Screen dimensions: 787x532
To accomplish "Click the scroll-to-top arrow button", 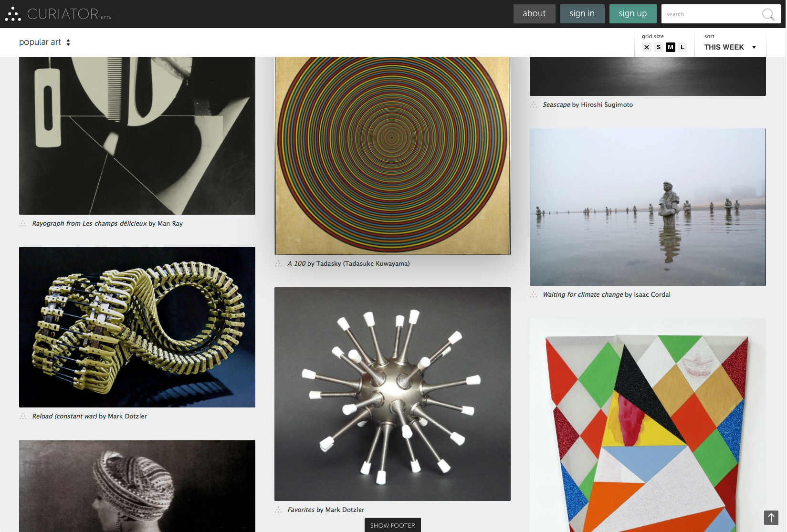I will tap(771, 517).
